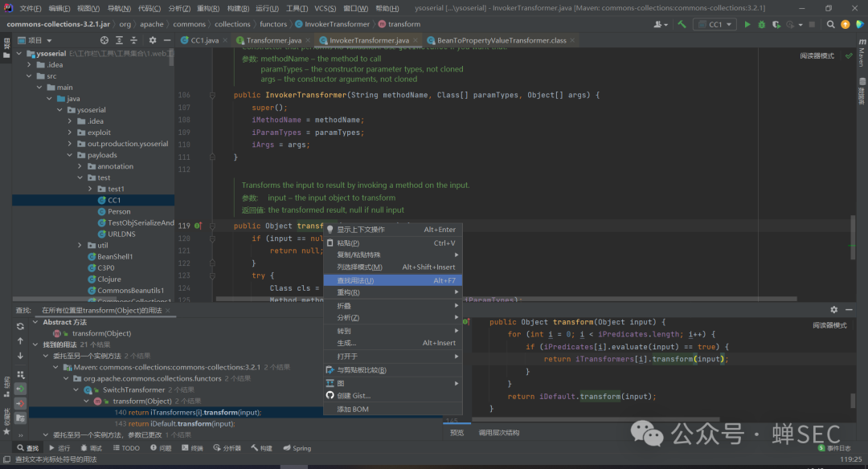Collapse the payloads folder in project tree

pyautogui.click(x=70, y=155)
